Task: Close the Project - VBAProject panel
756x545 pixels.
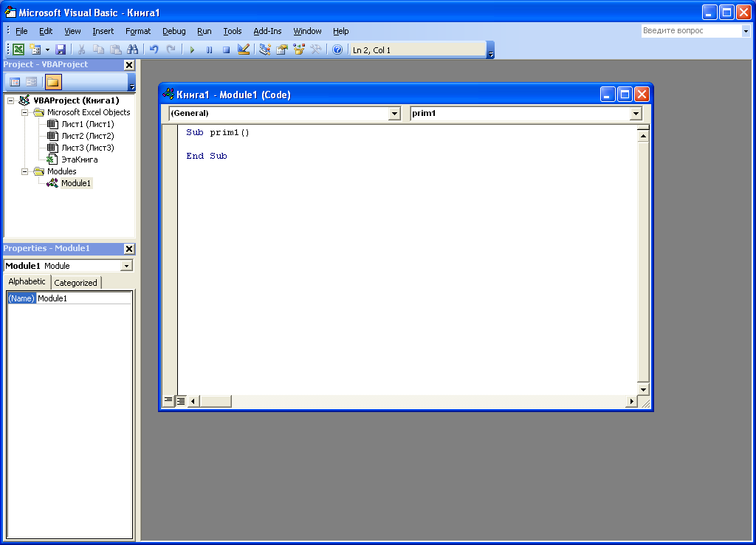Action: point(129,65)
